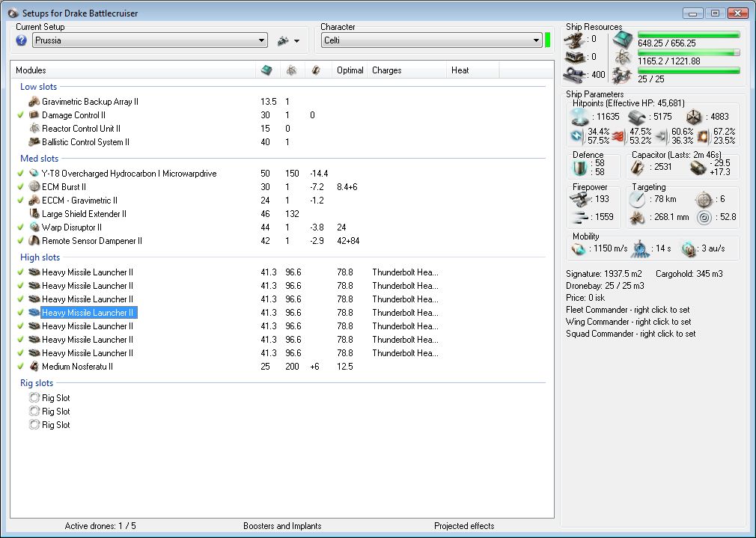Viewport: 756px width, 538px height.
Task: Open the Character dropdown showing Celti
Action: click(x=431, y=40)
